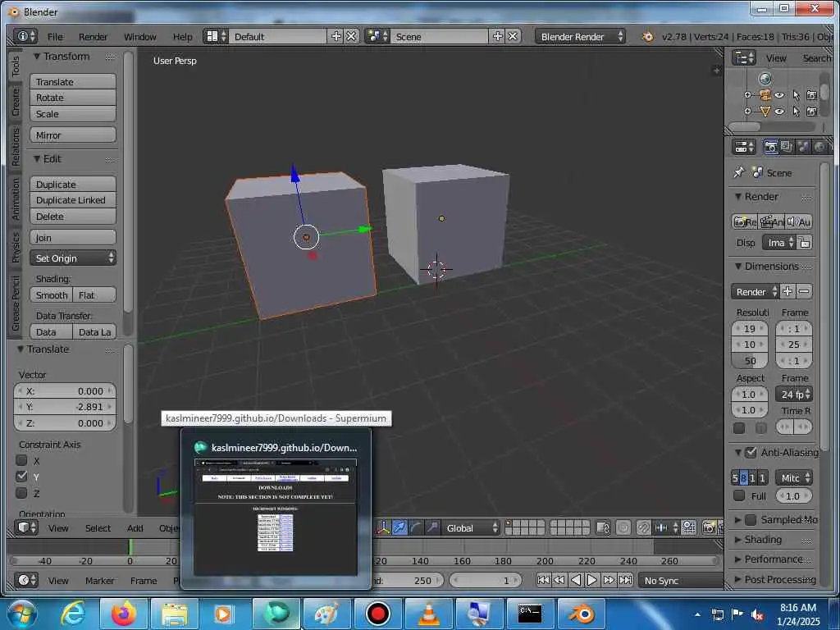Viewport: 840px width, 630px height.
Task: Toggle mesh object visibility eye in outliner
Action: click(780, 112)
